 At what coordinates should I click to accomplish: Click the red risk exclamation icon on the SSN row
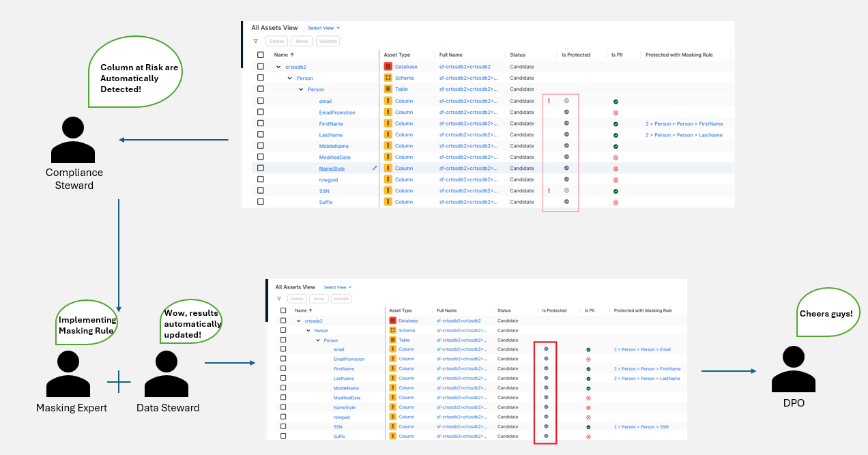[549, 190]
